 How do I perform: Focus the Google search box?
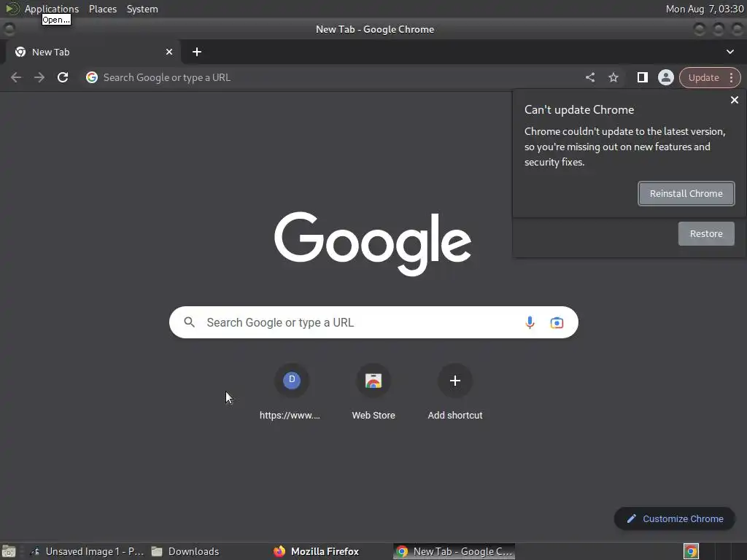pos(373,322)
